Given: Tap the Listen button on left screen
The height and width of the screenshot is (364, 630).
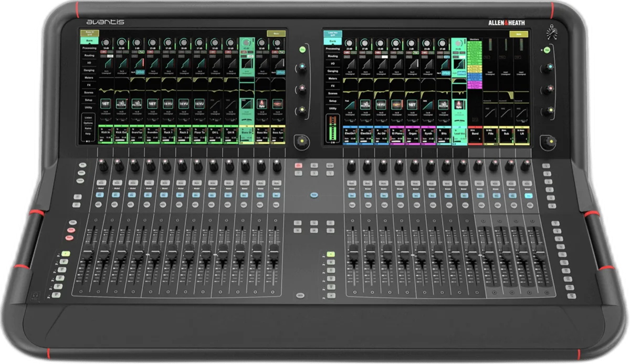Looking at the screenshot, I should point(89,119).
